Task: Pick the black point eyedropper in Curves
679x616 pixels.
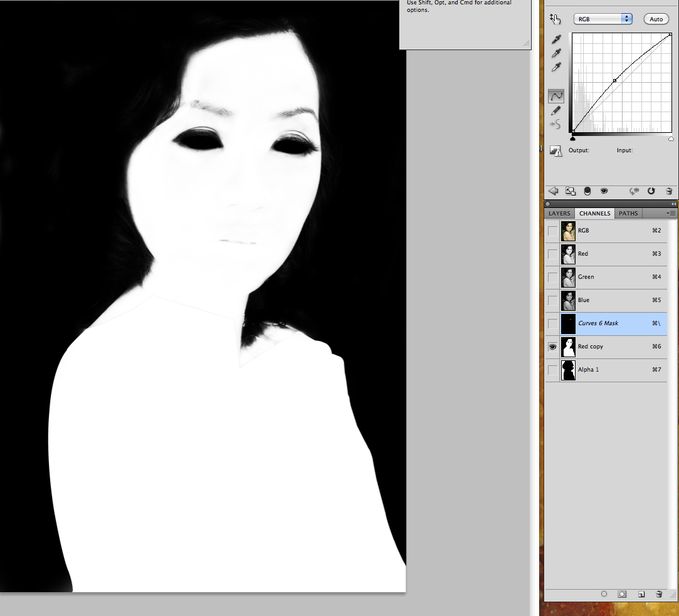Action: point(556,39)
